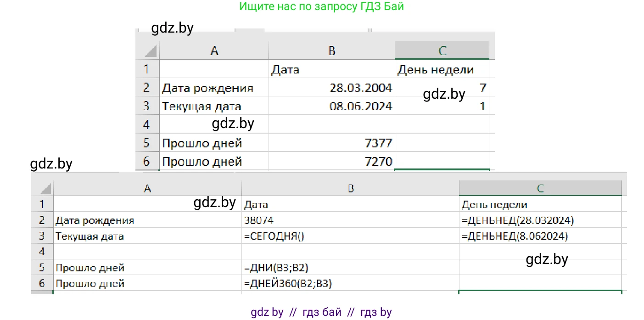This screenshot has height=320, width=644.
Task: Open the gdz by link at the bottom
Action: (x=267, y=312)
